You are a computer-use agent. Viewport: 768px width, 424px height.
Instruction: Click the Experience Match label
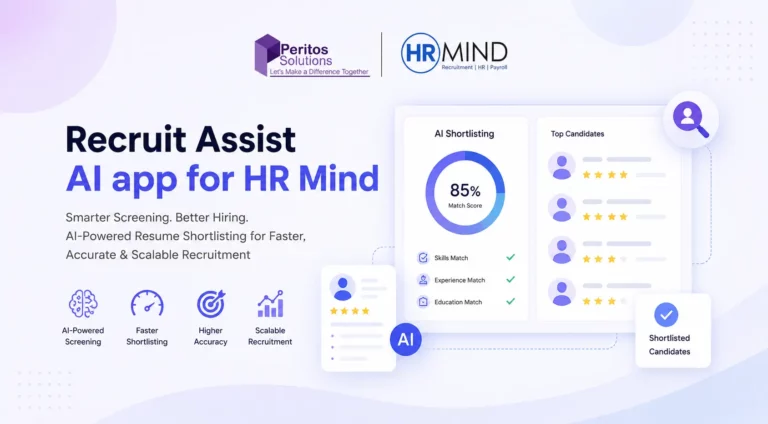[459, 280]
